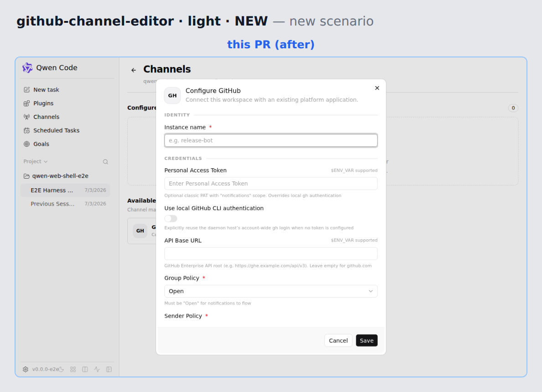Open settings via the gear icon

(26, 369)
